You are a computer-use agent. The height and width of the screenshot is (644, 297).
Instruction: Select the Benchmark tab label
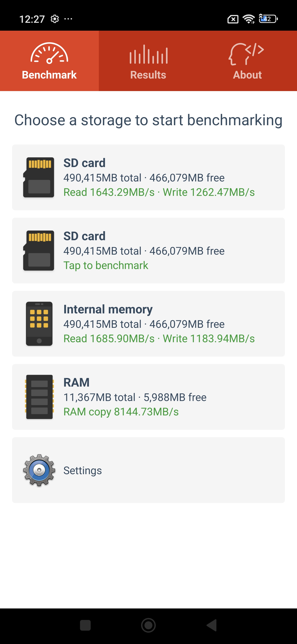pyautogui.click(x=49, y=75)
